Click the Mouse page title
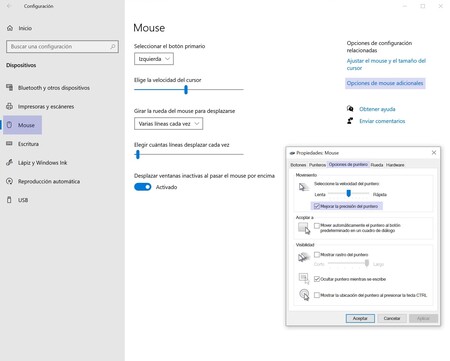The height and width of the screenshot is (361, 450). [x=149, y=28]
